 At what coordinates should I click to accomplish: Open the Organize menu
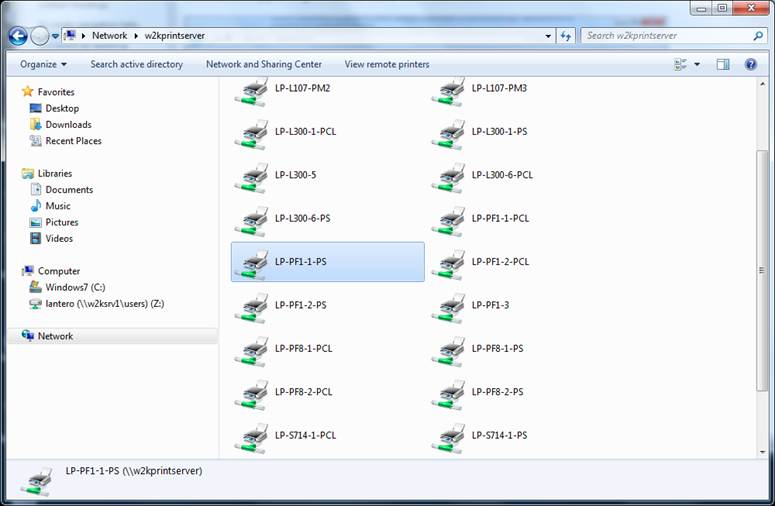43,64
